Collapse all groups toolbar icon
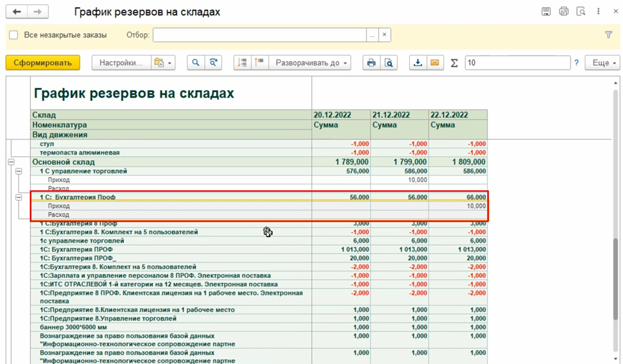 [242, 63]
